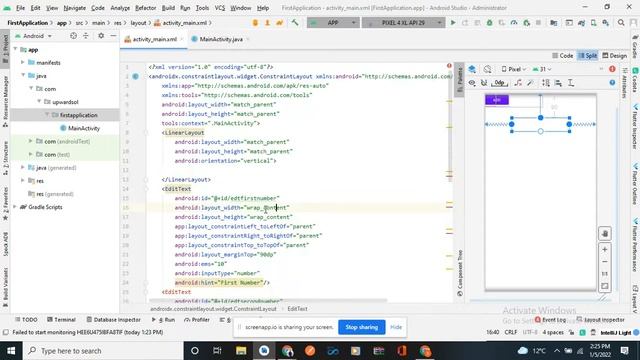Select MainActivity in project tree
Screen dimensions: 640x360
point(80,128)
